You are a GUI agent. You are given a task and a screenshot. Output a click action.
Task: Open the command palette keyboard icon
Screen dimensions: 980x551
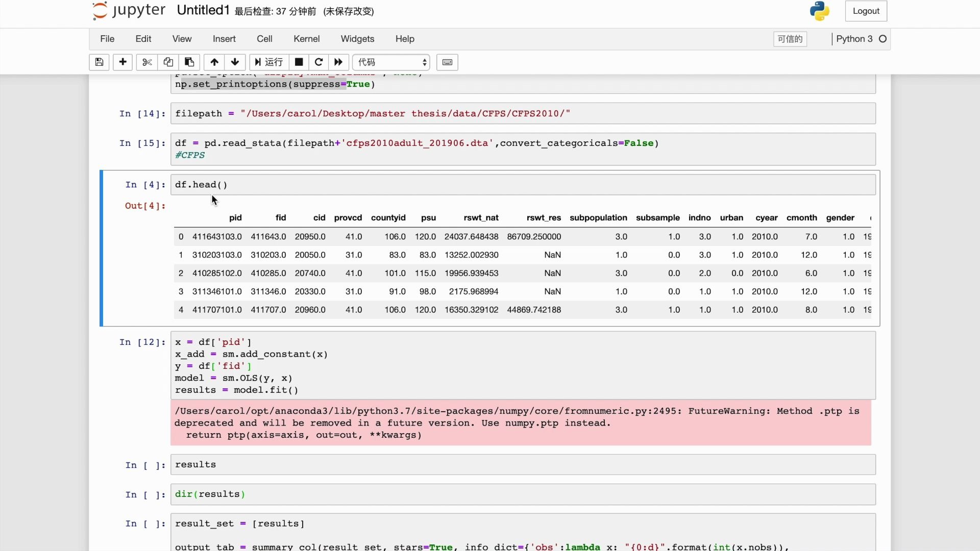[447, 62]
